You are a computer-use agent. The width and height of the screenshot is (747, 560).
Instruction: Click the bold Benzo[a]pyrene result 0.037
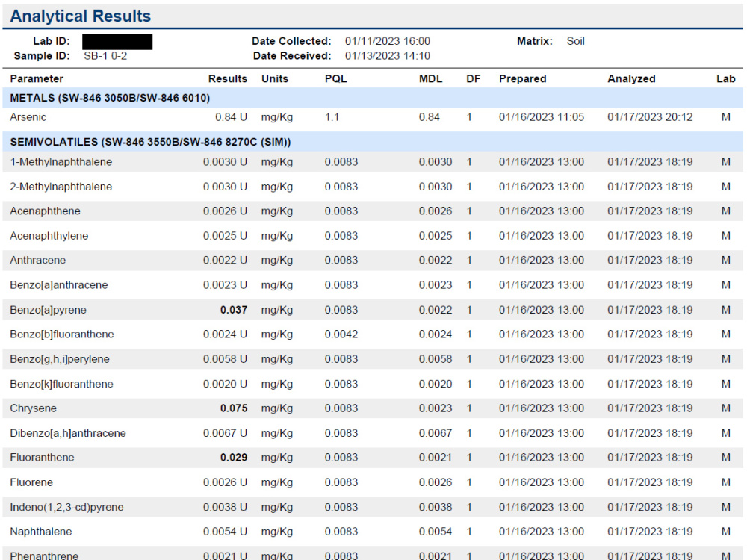point(234,310)
